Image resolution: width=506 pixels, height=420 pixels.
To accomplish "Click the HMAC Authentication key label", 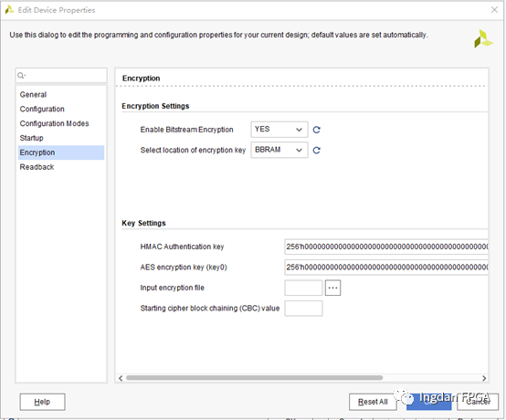I will point(182,247).
